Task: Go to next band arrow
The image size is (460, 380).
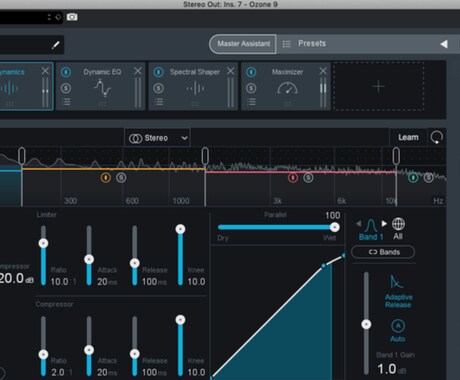Action: click(x=384, y=223)
